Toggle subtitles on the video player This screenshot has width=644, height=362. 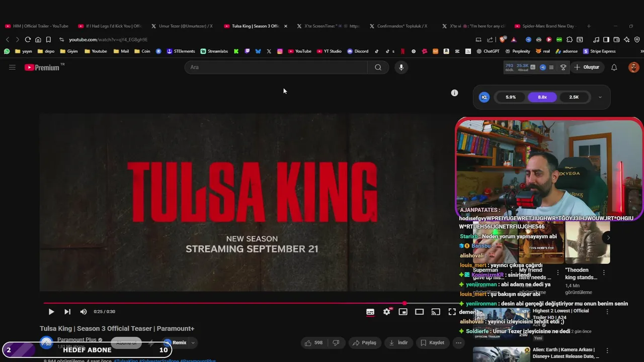[x=370, y=312]
